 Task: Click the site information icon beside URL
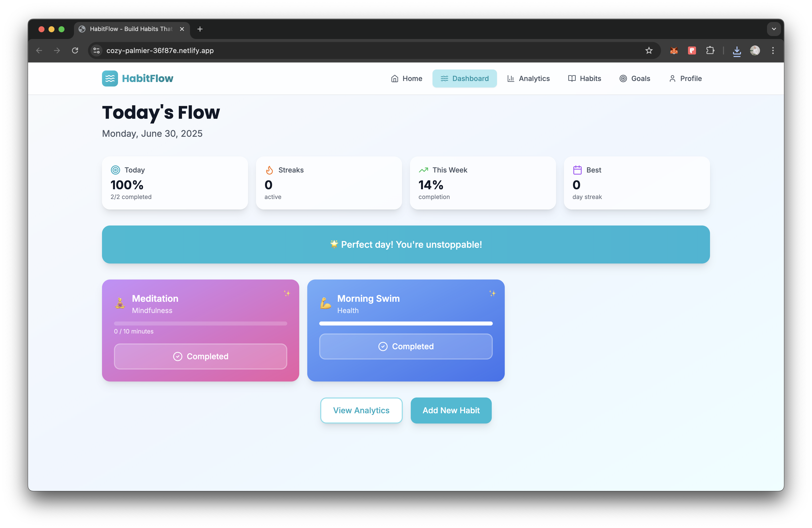[x=96, y=50]
